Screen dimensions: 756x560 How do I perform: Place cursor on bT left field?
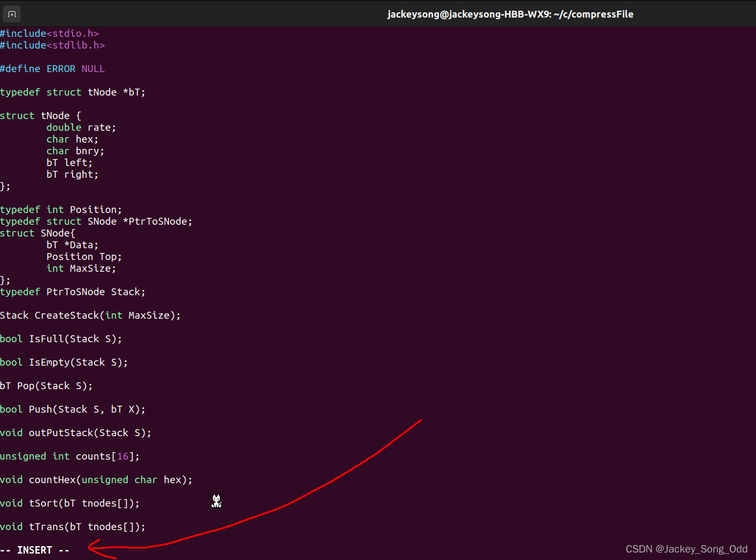coord(68,162)
